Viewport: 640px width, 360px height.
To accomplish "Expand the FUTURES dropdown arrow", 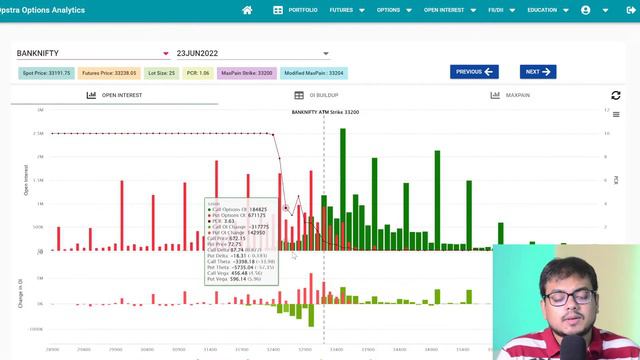I will tap(362, 11).
